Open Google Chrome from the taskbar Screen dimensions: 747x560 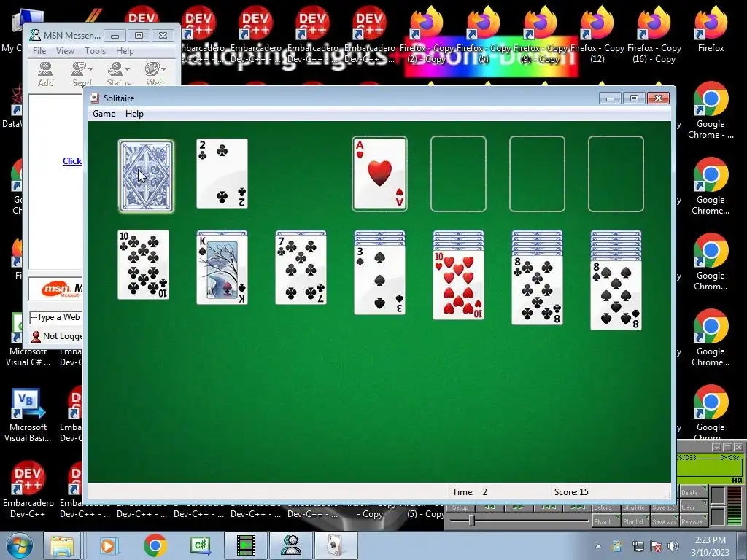click(x=155, y=545)
